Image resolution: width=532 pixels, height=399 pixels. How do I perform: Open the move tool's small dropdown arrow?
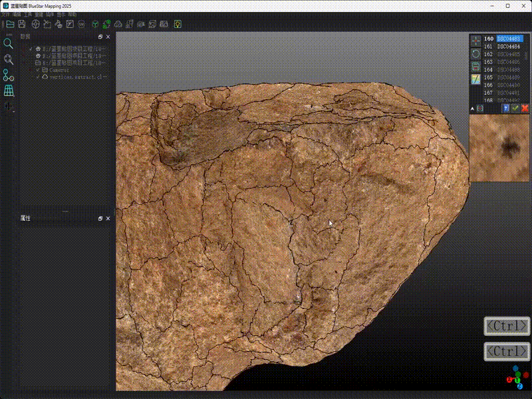coord(13,111)
